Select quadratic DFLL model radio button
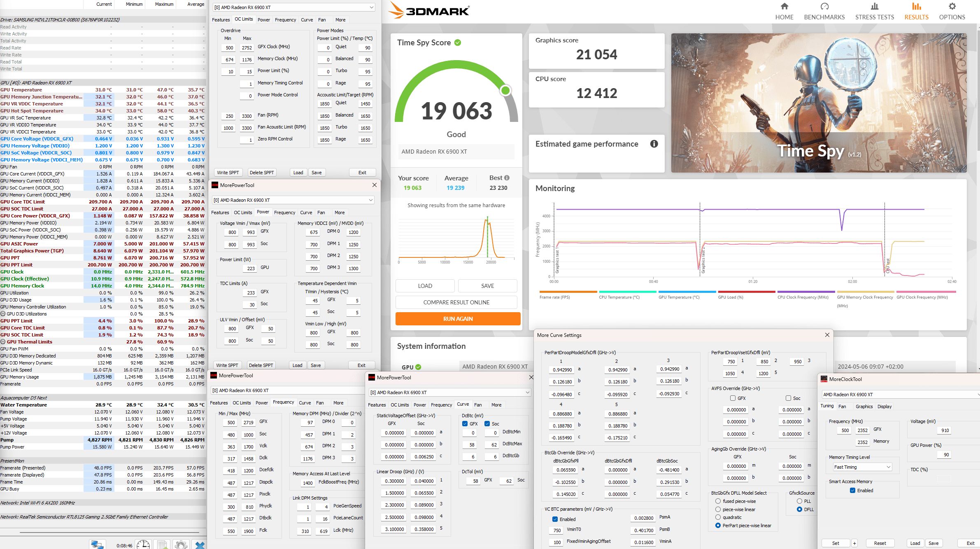The image size is (980, 549). pos(718,517)
